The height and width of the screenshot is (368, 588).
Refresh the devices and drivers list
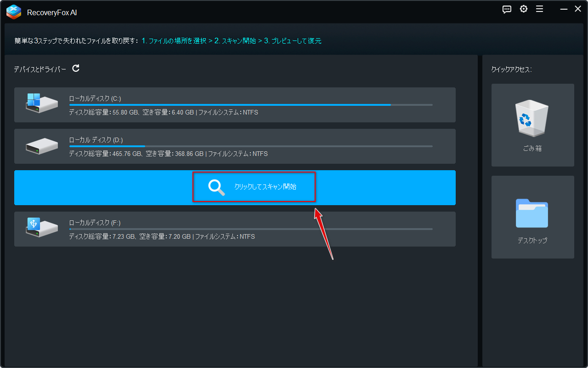[x=76, y=69]
